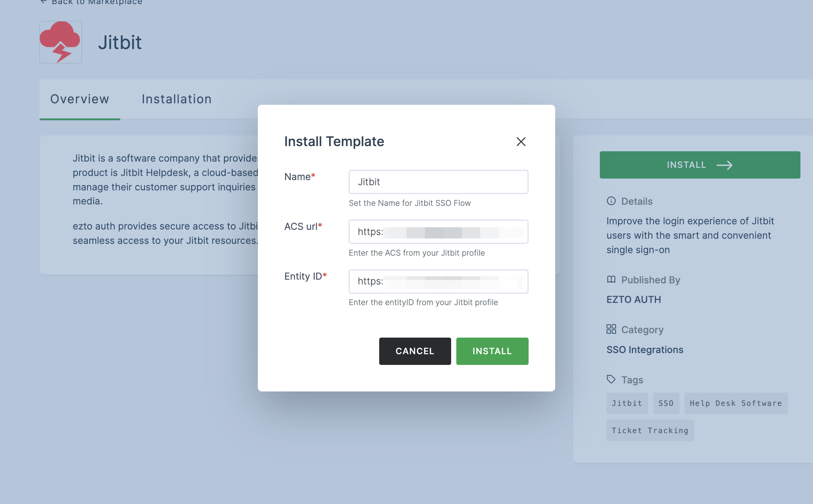Click the Entity ID input field
The height and width of the screenshot is (504, 813).
coord(439,281)
